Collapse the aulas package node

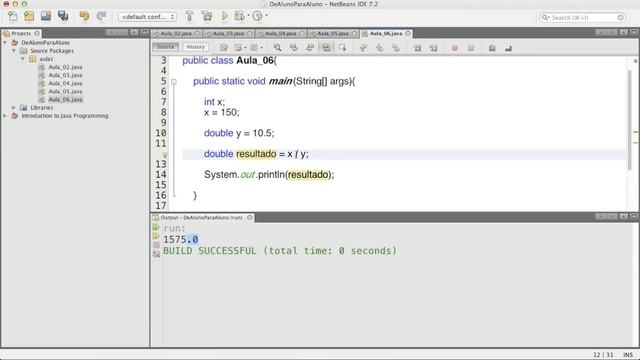click(x=23, y=59)
